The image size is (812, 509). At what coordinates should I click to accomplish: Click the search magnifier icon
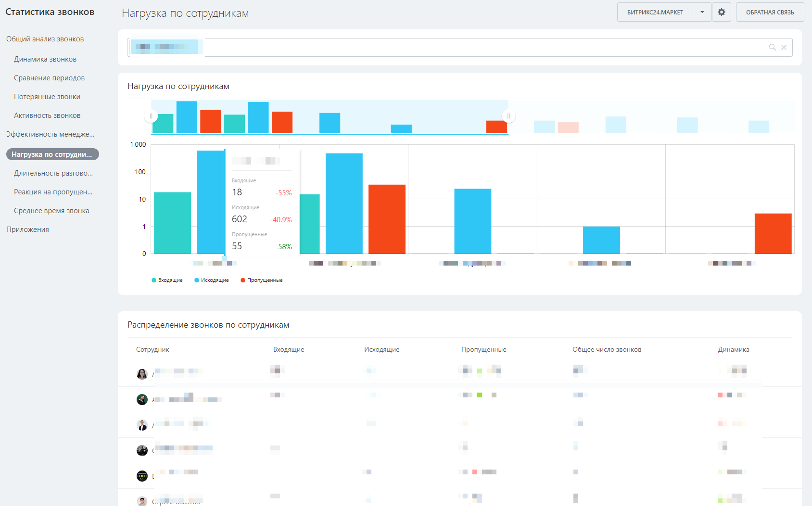pyautogui.click(x=772, y=47)
